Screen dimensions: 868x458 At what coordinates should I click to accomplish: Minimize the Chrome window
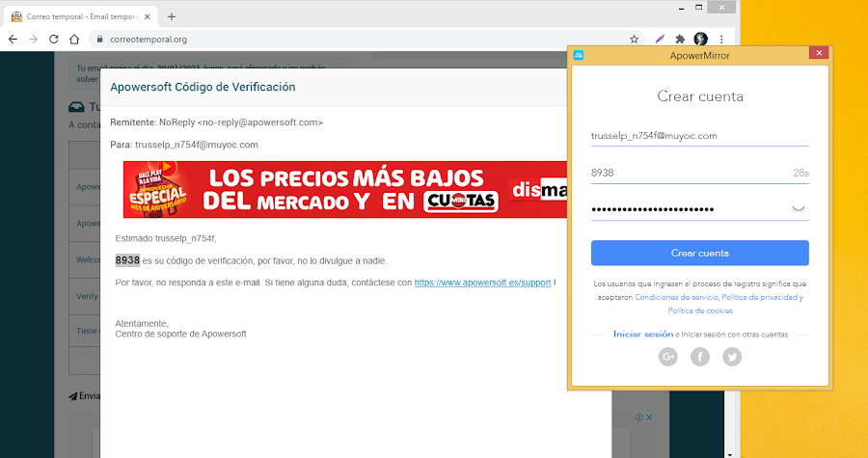[682, 8]
